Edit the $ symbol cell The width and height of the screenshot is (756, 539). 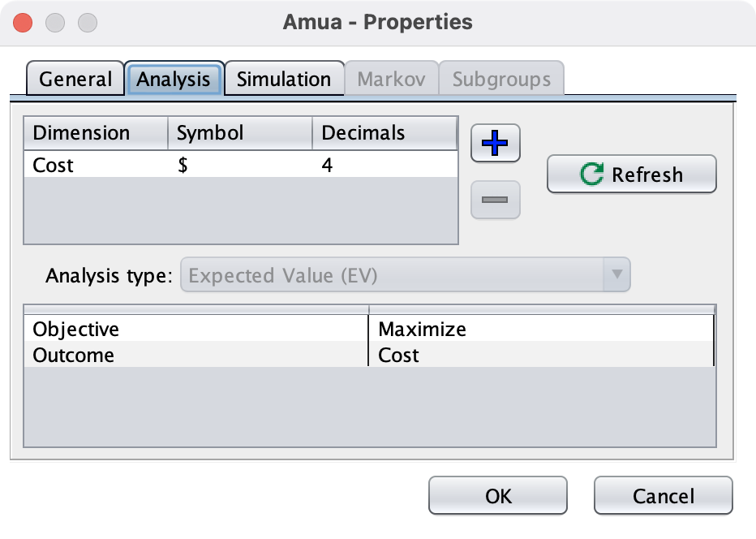point(239,166)
